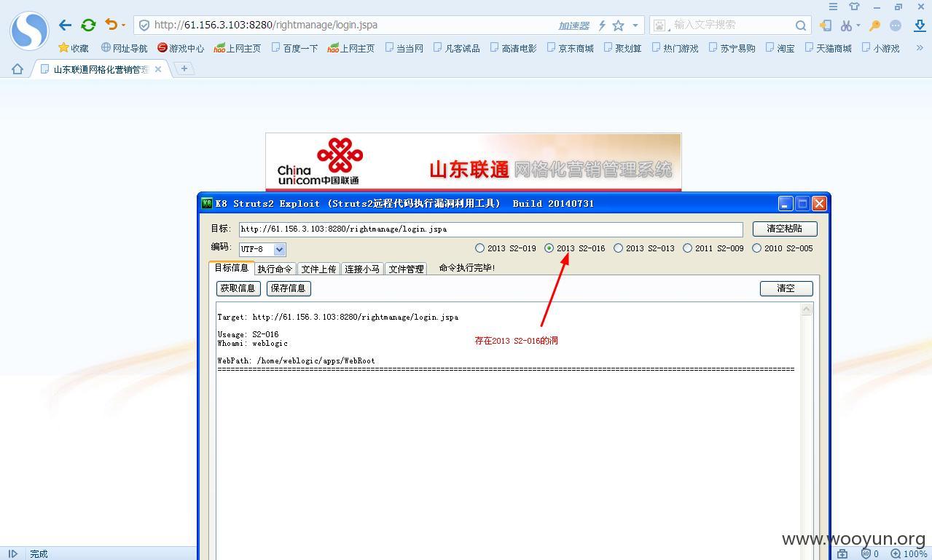Click the 加速器 accelerator link

point(573,25)
